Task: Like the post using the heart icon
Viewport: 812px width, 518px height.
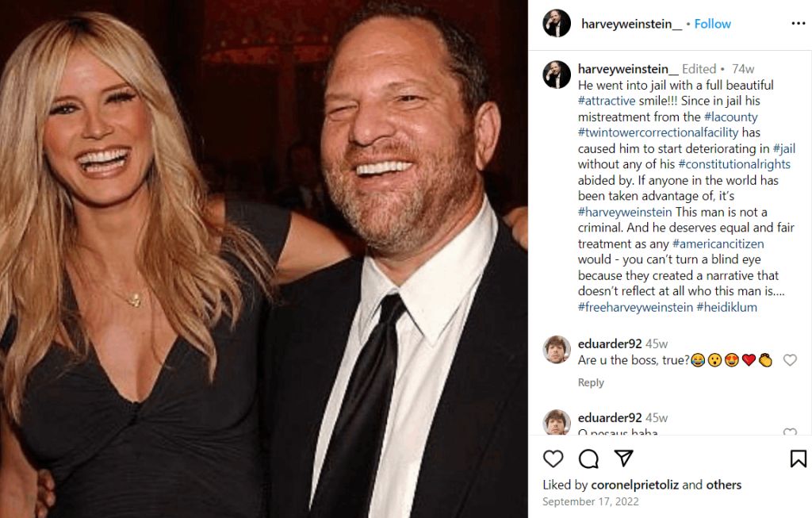Action: [x=553, y=459]
